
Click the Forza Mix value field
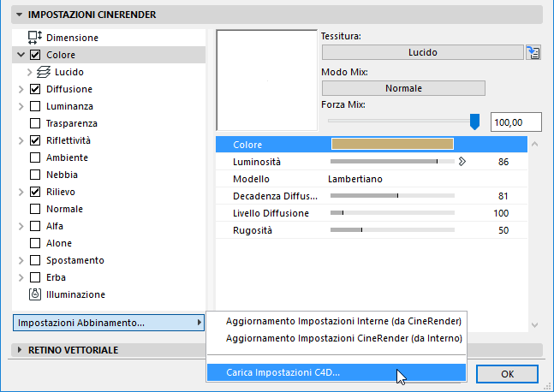click(515, 122)
